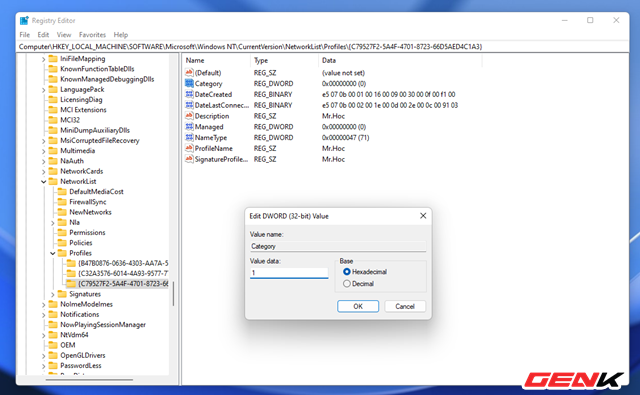Select the NewNetworks key
Viewport: 640px width, 395px height.
(90, 212)
